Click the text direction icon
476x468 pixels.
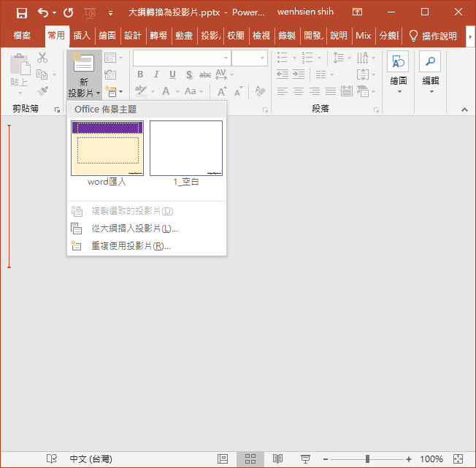coord(362,58)
